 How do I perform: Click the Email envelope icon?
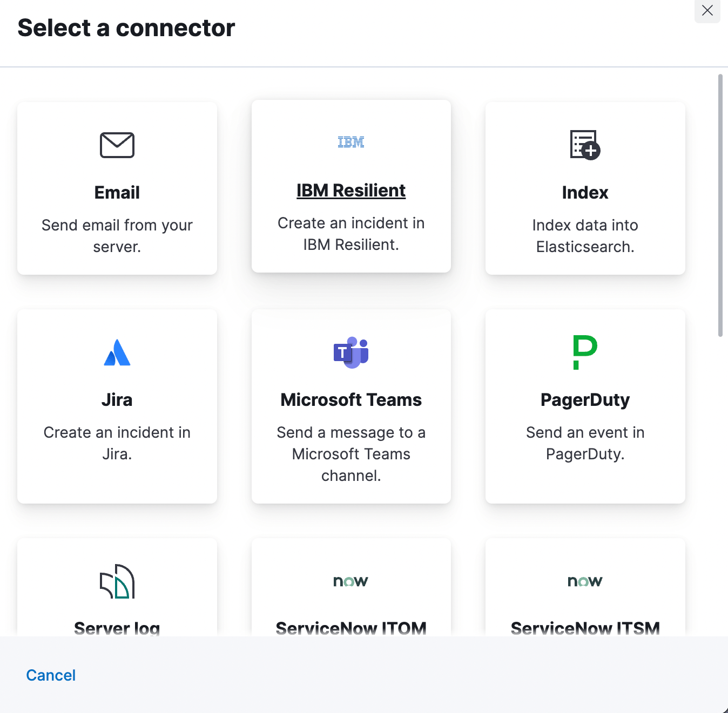(117, 145)
